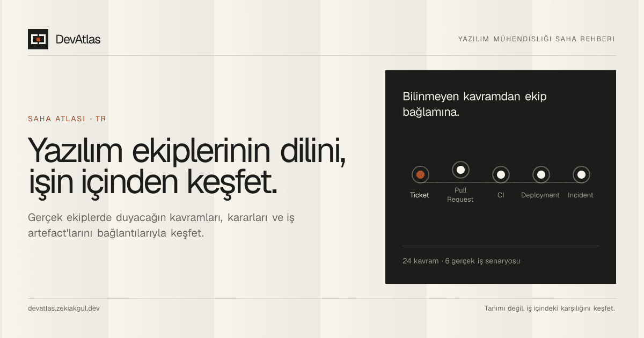Select the Deployment node circle
The height and width of the screenshot is (338, 644).
coord(541,174)
